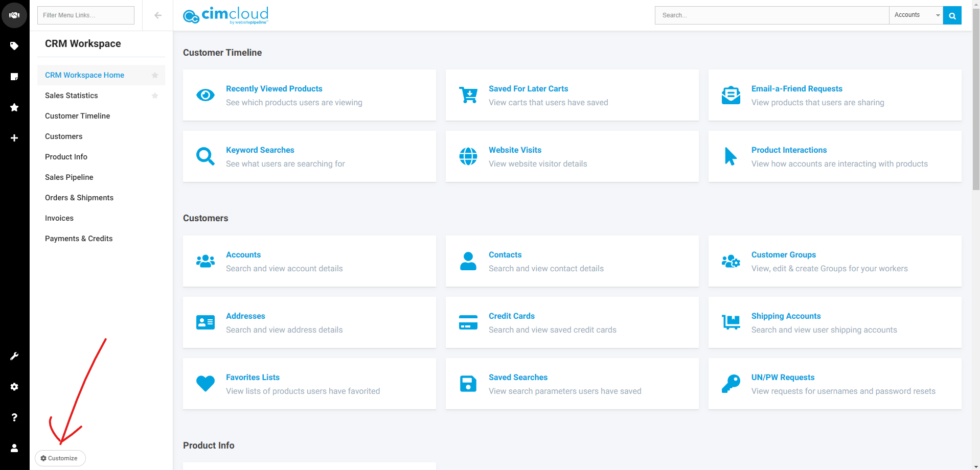Viewport: 980px width, 470px height.
Task: Click the cimcloud logo
Action: pyautogui.click(x=225, y=15)
